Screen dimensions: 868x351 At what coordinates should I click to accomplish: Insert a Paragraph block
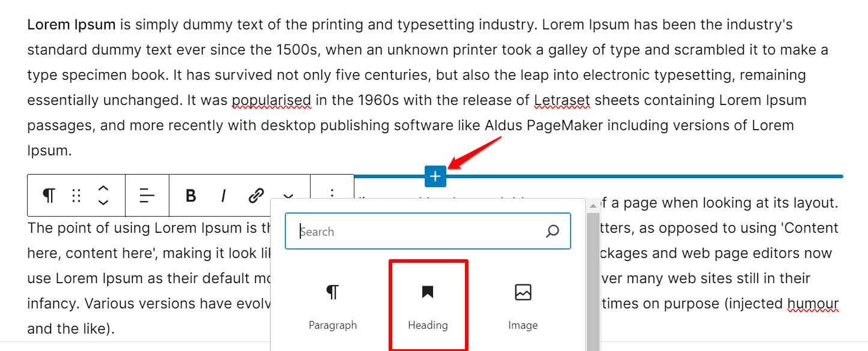[333, 307]
